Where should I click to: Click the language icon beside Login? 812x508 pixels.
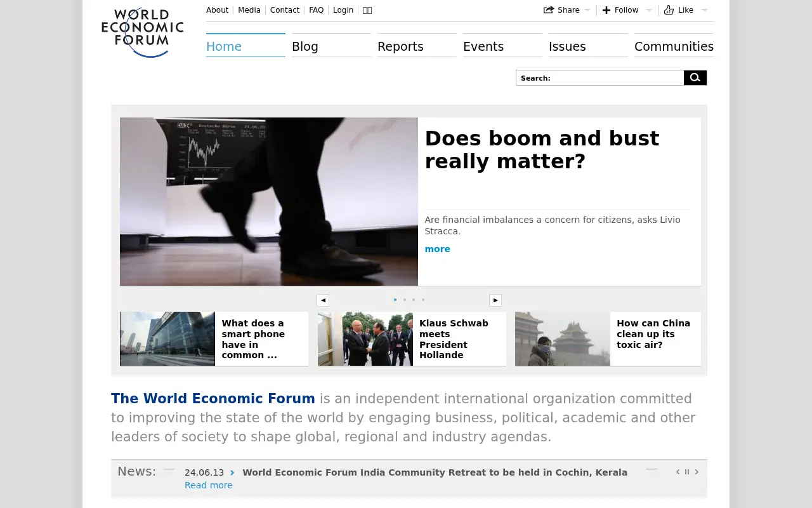[367, 10]
